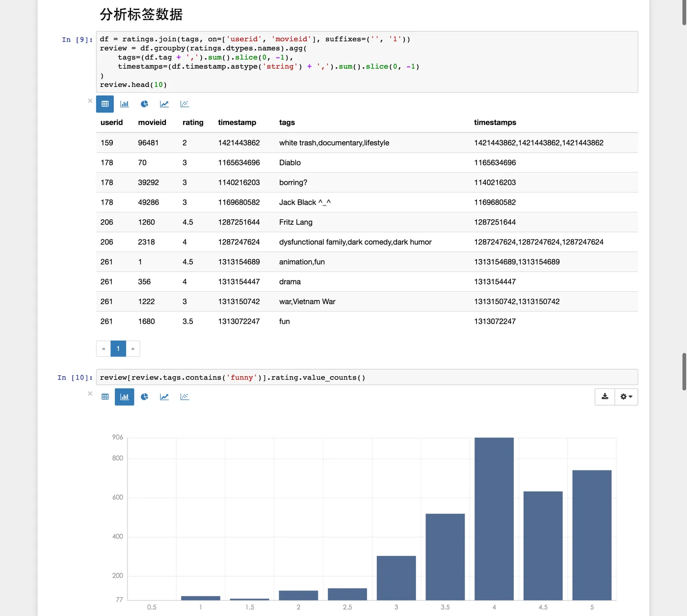This screenshot has width=687, height=616.
Task: Click the 'white trash,documentary,lifestyle' tags cell
Action: tap(334, 143)
